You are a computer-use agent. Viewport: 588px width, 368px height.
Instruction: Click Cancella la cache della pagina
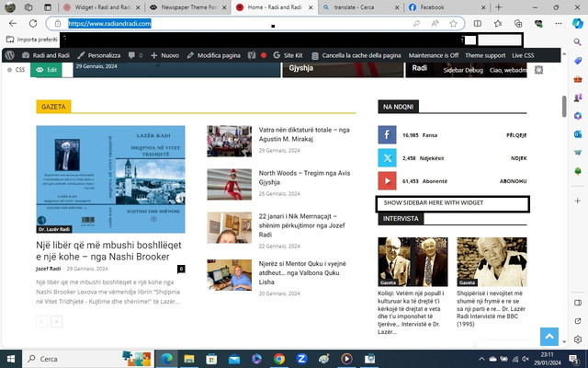pos(356,55)
